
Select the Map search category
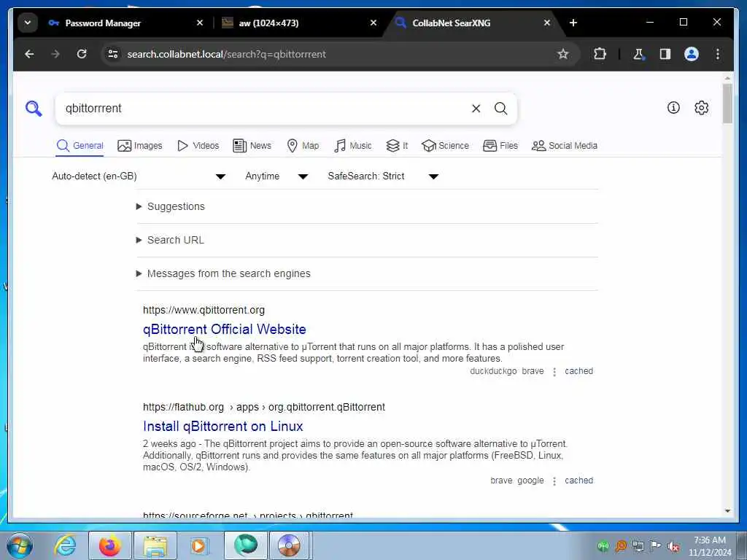tap(303, 146)
